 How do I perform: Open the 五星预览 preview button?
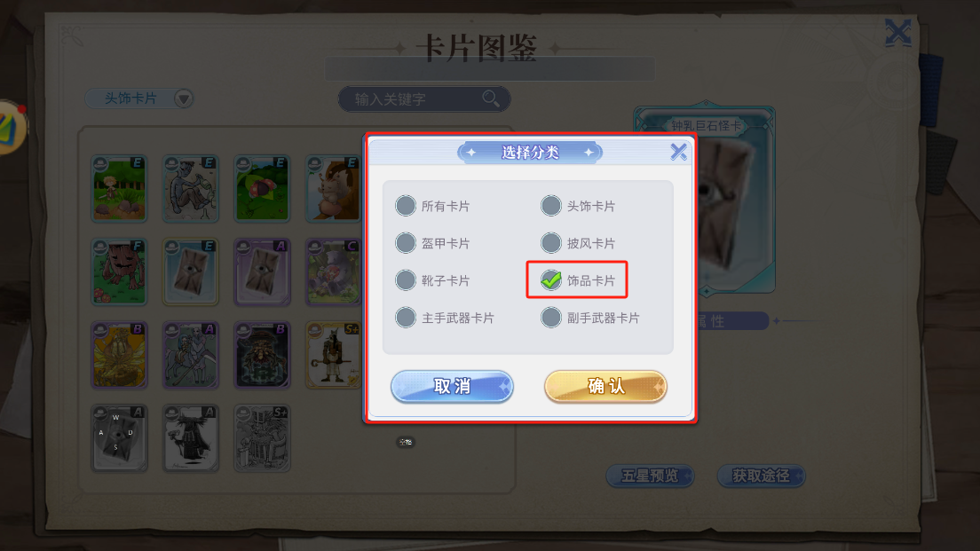tap(650, 476)
